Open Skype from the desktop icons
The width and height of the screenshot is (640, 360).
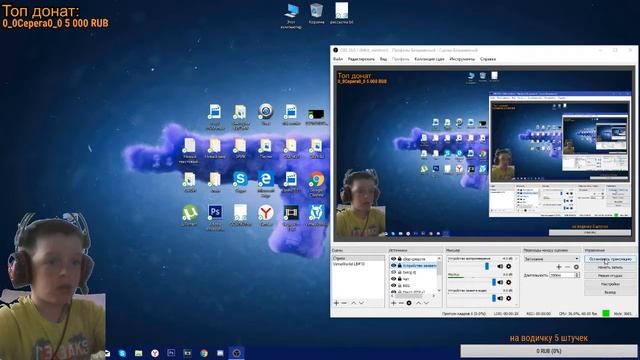[240, 179]
